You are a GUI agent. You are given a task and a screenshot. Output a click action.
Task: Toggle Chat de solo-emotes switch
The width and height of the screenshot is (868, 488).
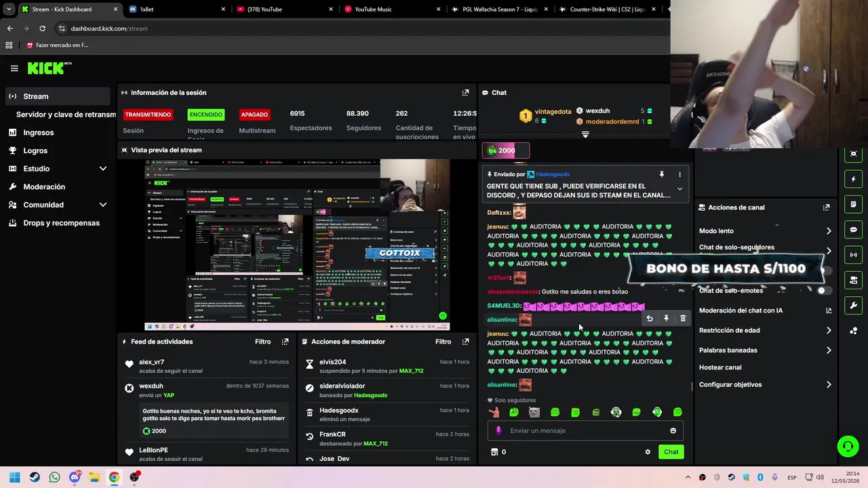coord(823,291)
